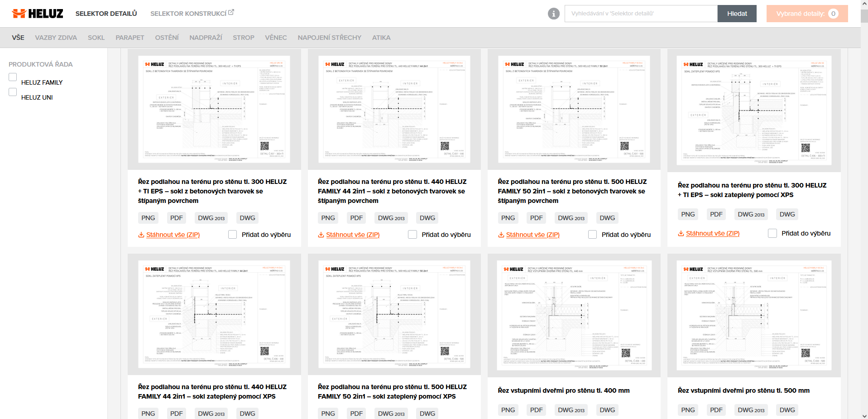Open the NAPOJENÍ STŘECHY category tab
Screen dimensions: 868x419
coord(329,38)
